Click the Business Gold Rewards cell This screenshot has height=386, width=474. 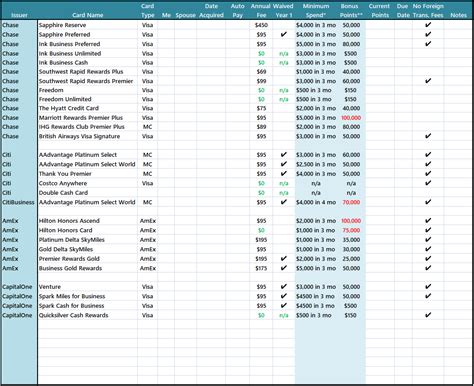[70, 268]
